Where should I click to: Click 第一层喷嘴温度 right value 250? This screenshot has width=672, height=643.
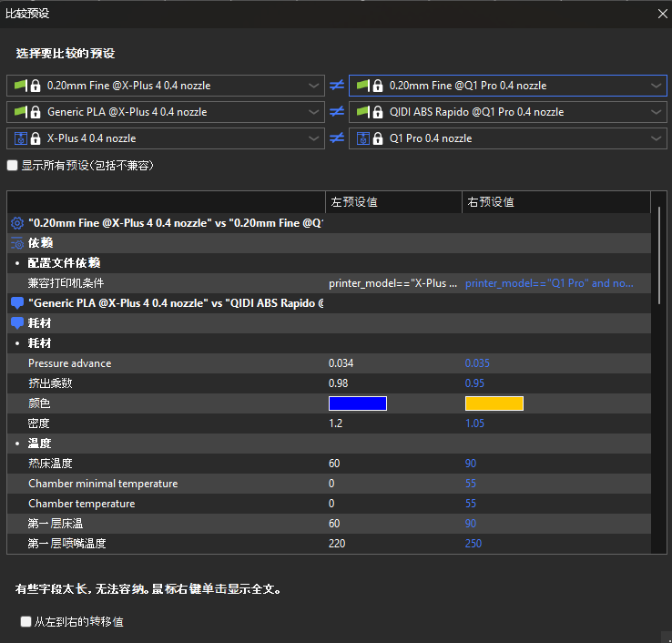[473, 544]
